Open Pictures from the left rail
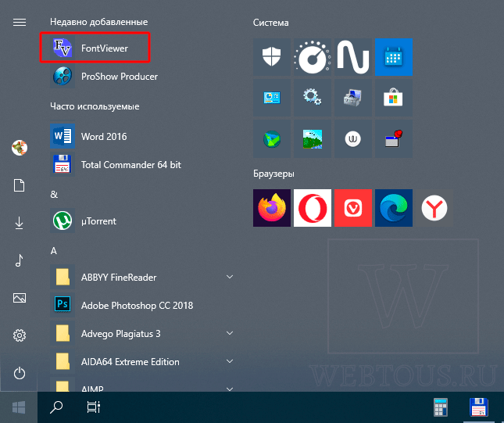504x423 pixels. (x=20, y=298)
